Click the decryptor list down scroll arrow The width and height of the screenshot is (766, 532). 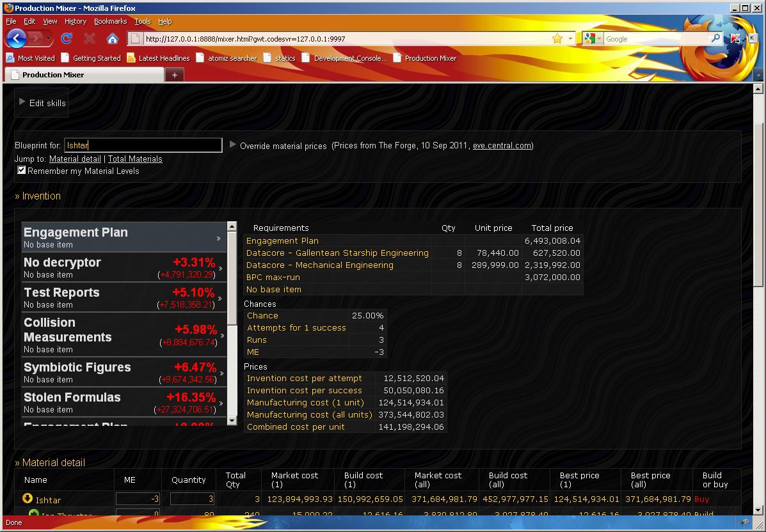232,420
